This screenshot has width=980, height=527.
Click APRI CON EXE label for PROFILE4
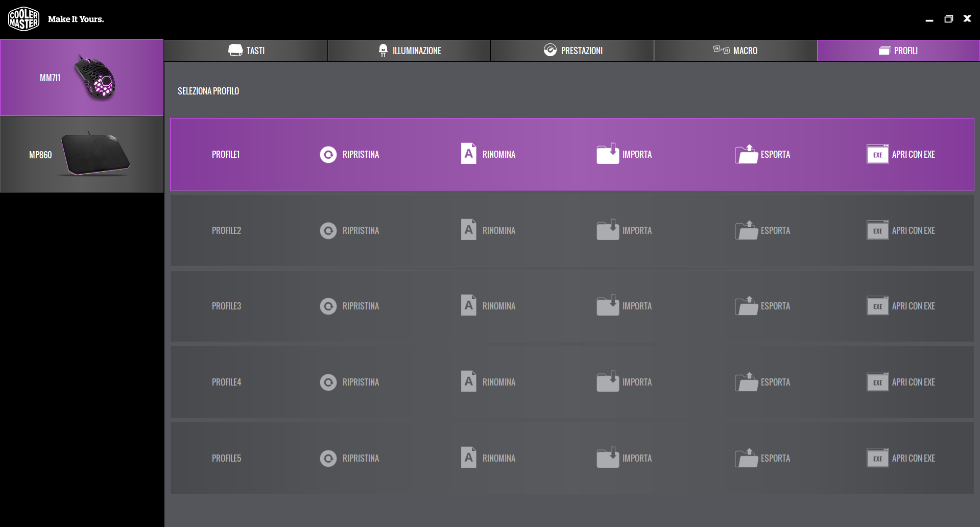tap(914, 382)
